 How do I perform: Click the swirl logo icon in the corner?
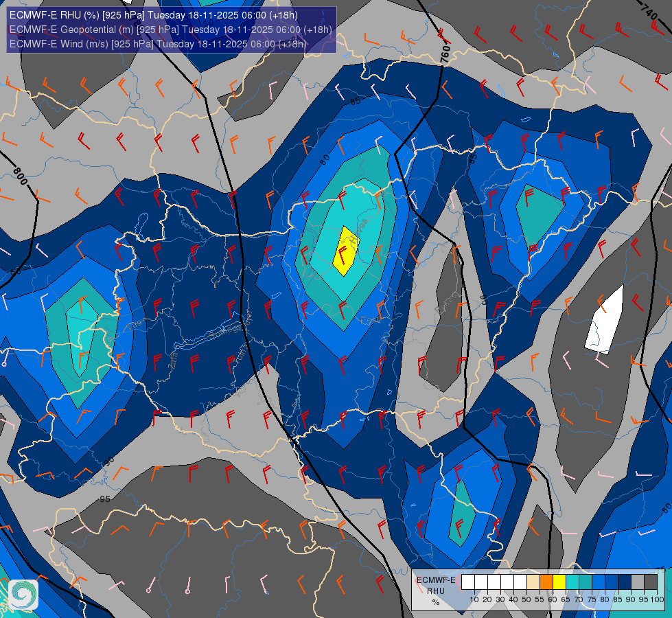(x=23, y=595)
